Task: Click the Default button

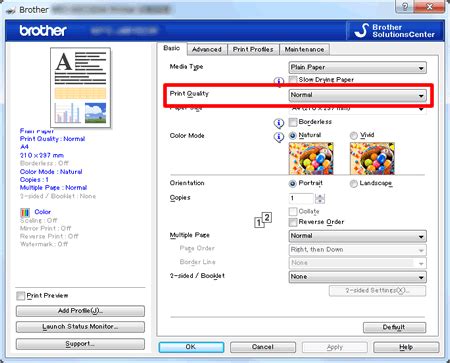Action: tap(394, 327)
